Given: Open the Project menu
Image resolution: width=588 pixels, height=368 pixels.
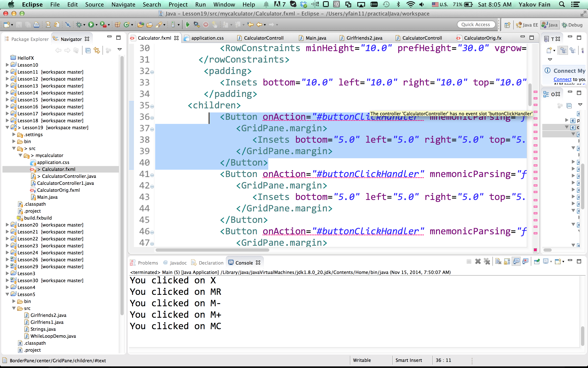Looking at the screenshot, I should click(178, 4).
